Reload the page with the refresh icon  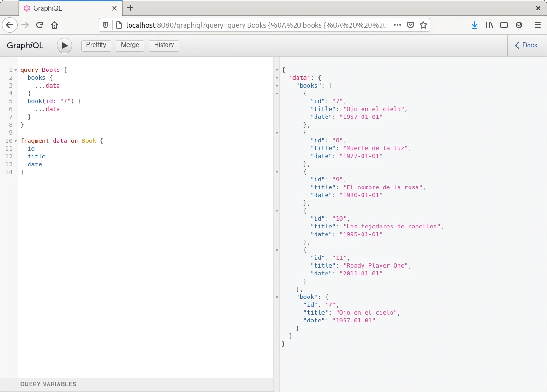click(x=40, y=25)
